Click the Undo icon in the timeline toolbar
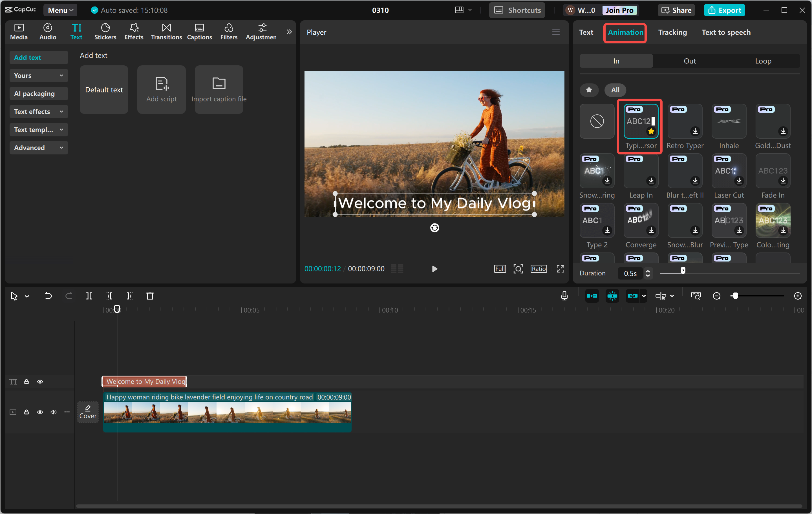This screenshot has height=514, width=812. 48,296
